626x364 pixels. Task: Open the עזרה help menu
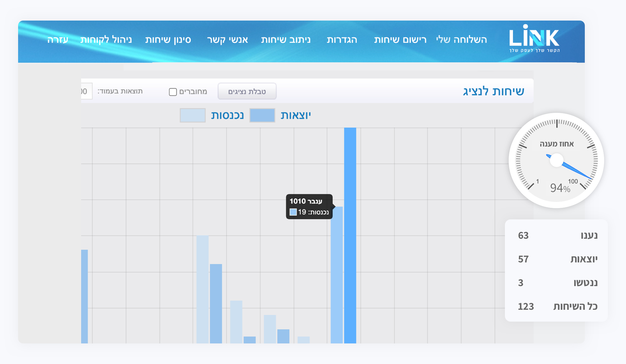58,40
